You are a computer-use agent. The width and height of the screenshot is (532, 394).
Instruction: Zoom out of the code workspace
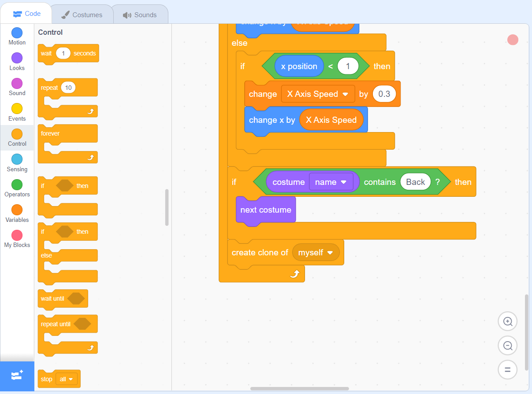tap(507, 346)
